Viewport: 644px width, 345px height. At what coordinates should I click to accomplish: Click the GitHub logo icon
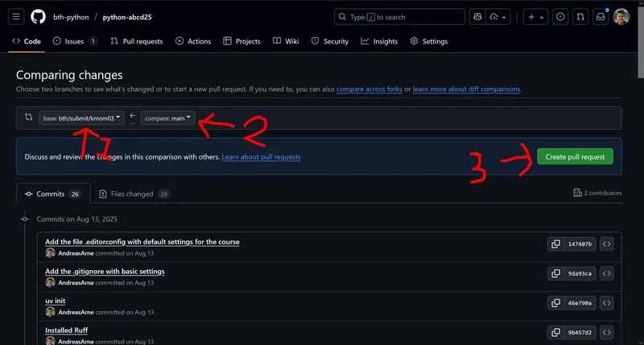(x=39, y=17)
